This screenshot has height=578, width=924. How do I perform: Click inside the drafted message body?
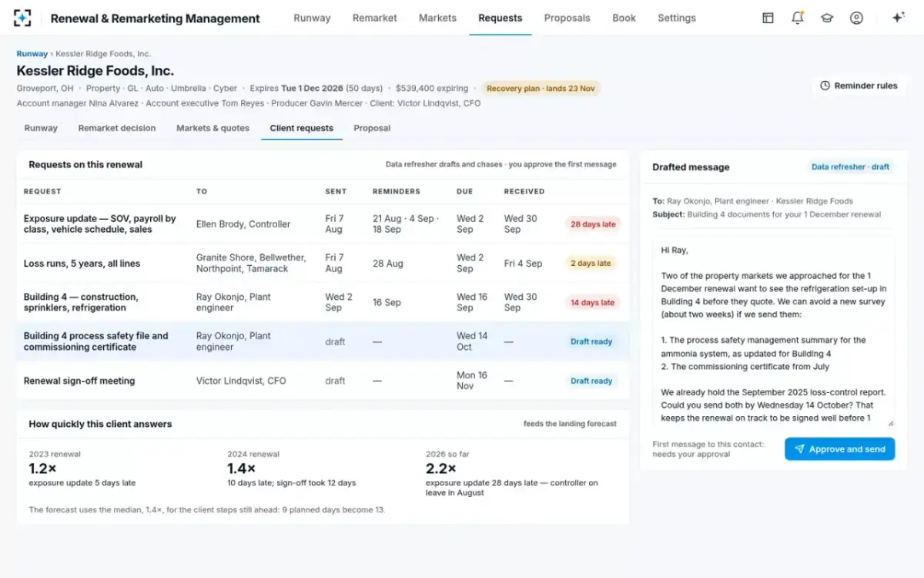(x=773, y=331)
